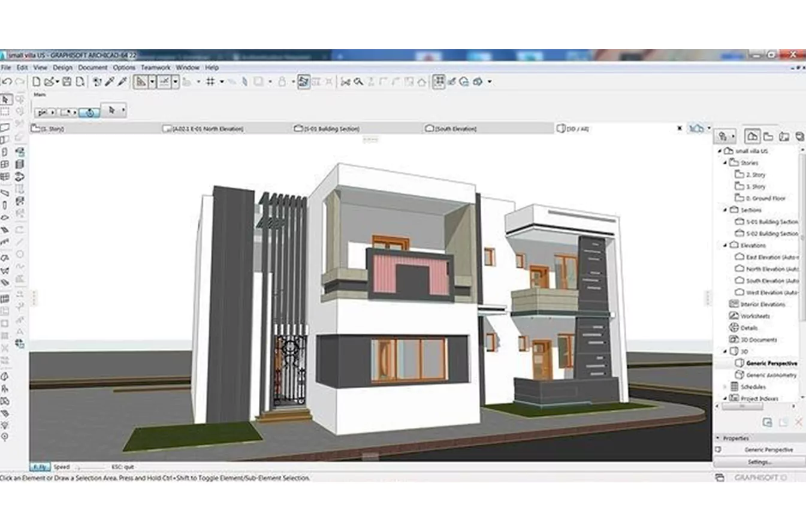This screenshot has height=532, width=806.
Task: Switch to S-01 Building Section tab
Action: 358,128
